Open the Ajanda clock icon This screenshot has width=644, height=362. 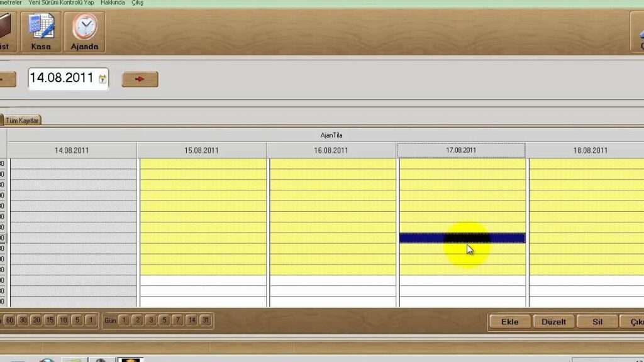[x=84, y=31]
